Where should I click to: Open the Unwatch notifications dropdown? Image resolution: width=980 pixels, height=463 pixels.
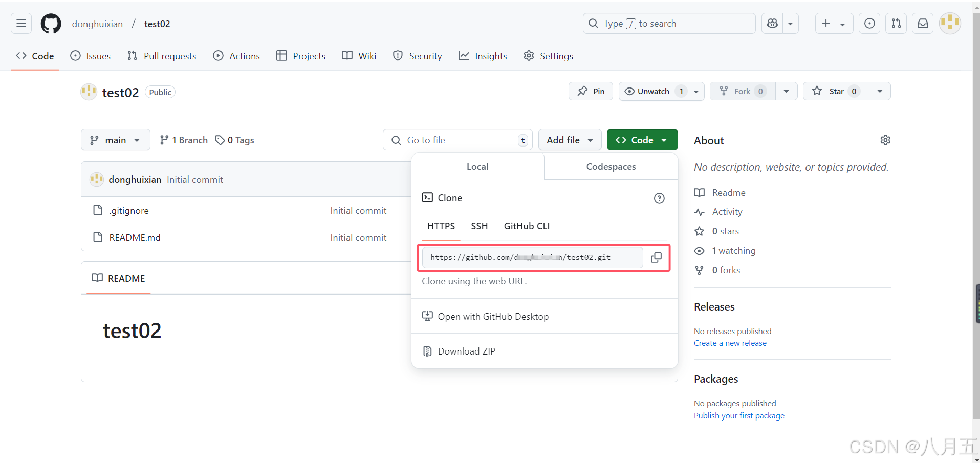[x=662, y=91]
